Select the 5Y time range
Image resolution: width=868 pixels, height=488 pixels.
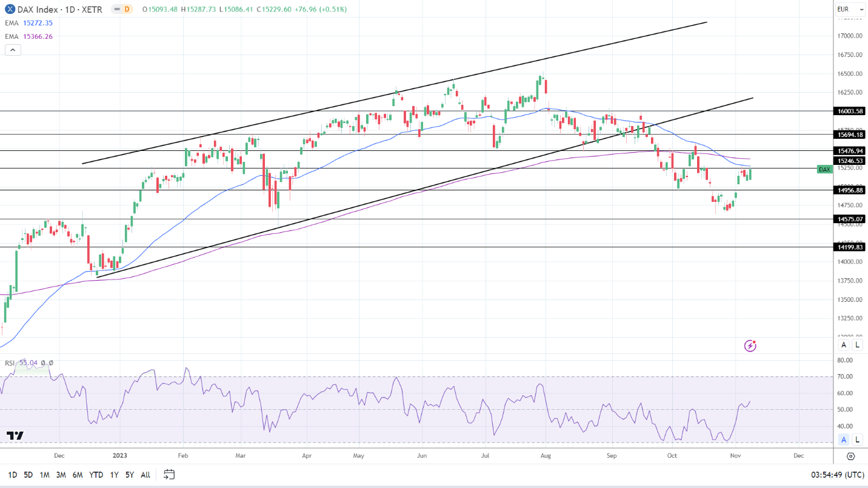coord(130,475)
